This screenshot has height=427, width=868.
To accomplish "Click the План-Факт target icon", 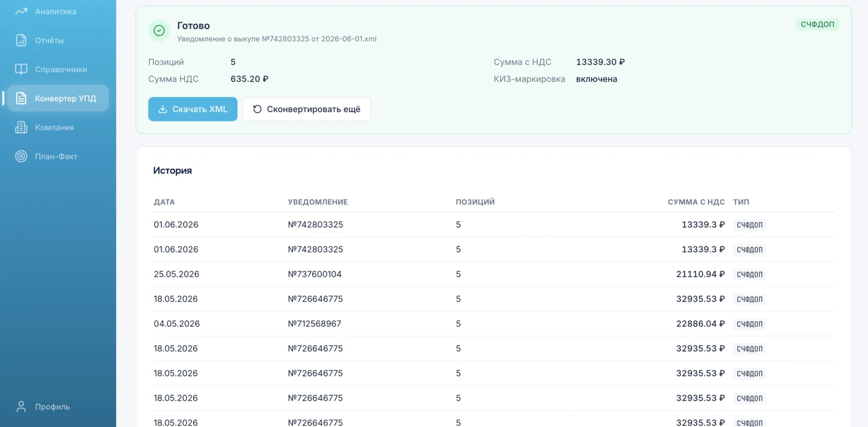I will coord(21,156).
